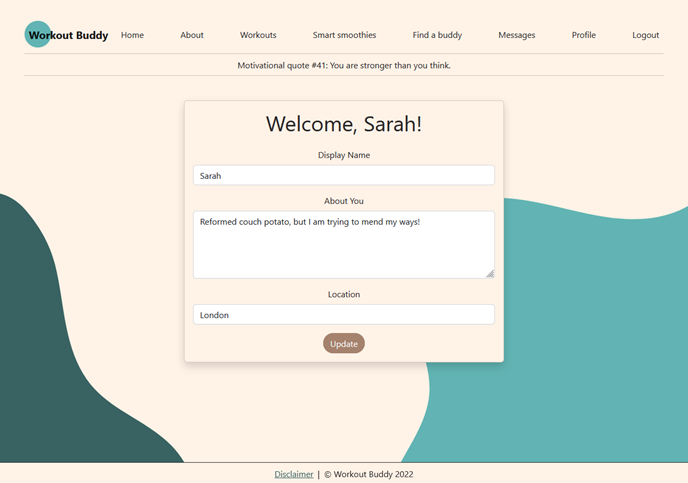Click the Workout Buddy logo
688x483 pixels.
[66, 35]
